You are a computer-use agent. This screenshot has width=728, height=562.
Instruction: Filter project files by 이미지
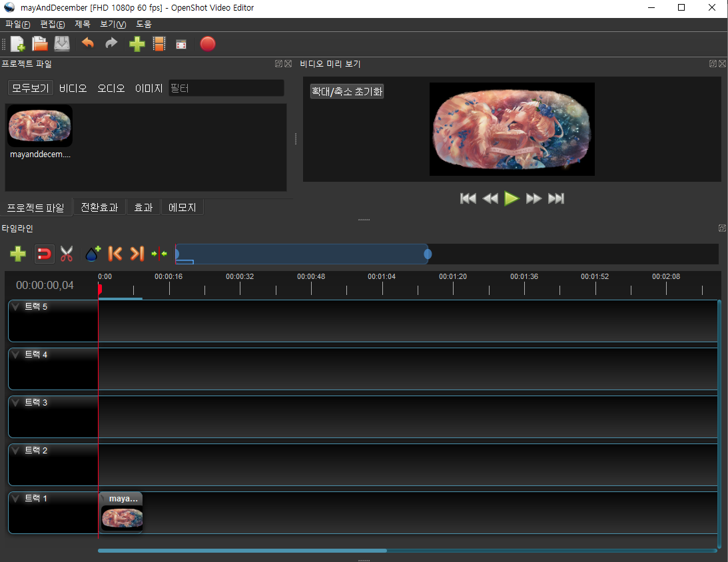pos(149,88)
